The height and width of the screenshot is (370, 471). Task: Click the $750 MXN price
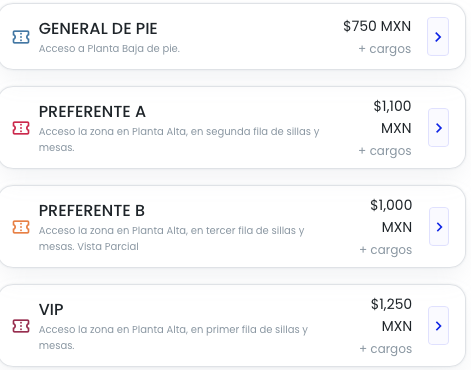pyautogui.click(x=377, y=26)
